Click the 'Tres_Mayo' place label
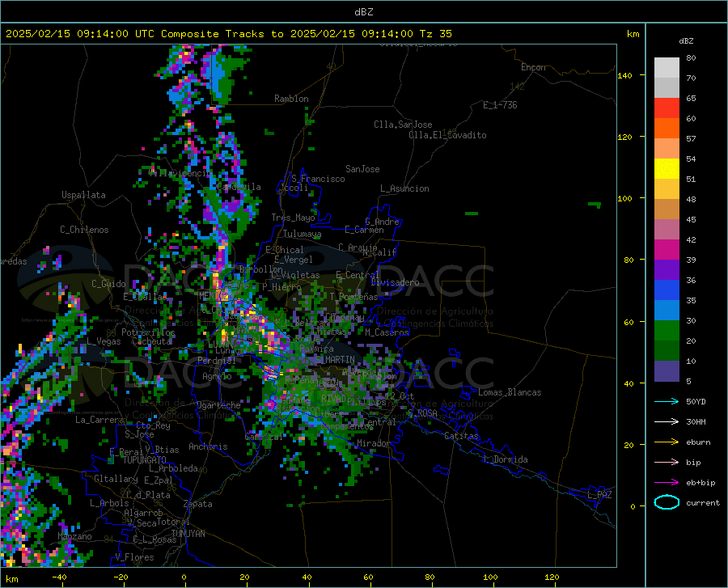The width and height of the screenshot is (728, 588). pyautogui.click(x=293, y=218)
